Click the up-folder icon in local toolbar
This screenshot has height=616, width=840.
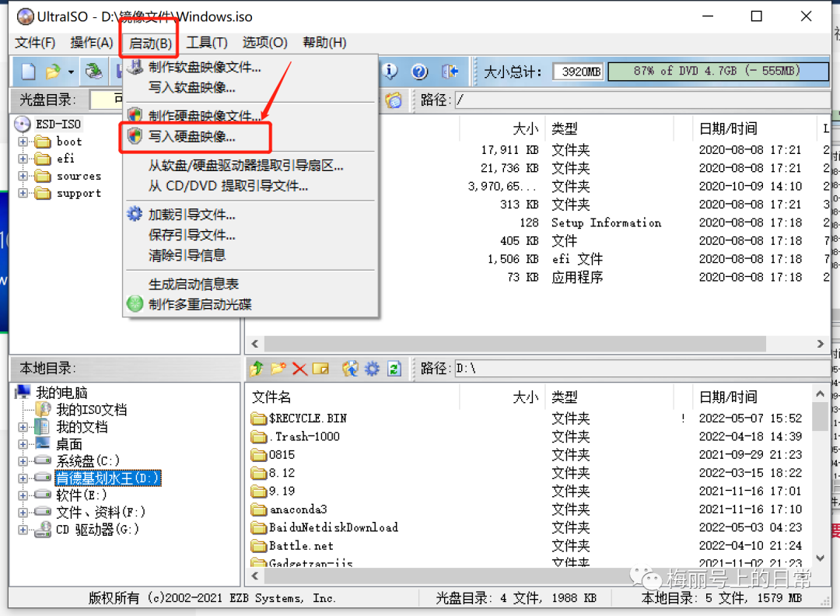(x=257, y=369)
